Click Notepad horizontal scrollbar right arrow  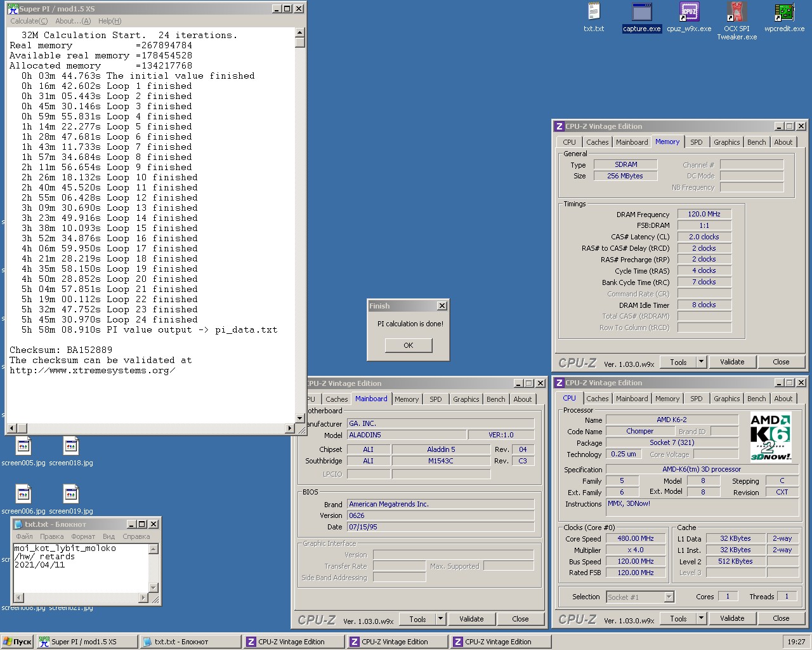[x=143, y=597]
